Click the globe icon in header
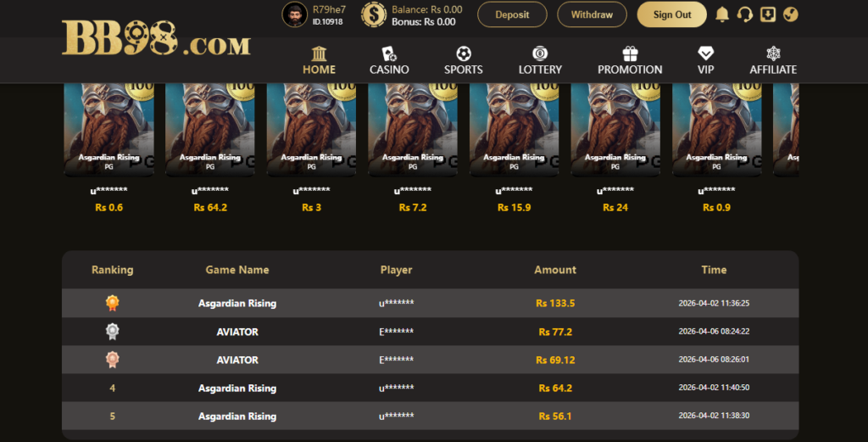Screen dimensions: 868x442 tap(790, 14)
